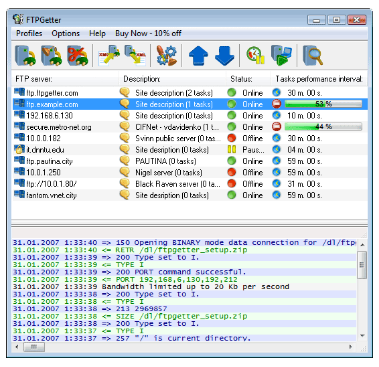Select the ftp.ftpgetter.com server row
This screenshot has height=367, width=379.
pyautogui.click(x=190, y=93)
